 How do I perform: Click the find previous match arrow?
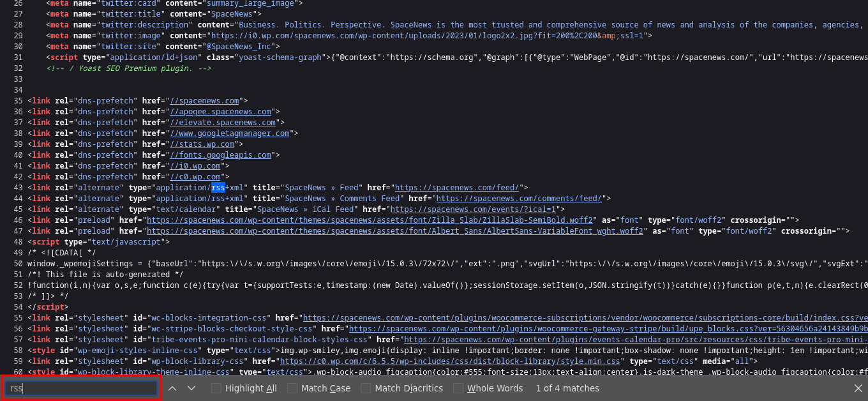(172, 388)
